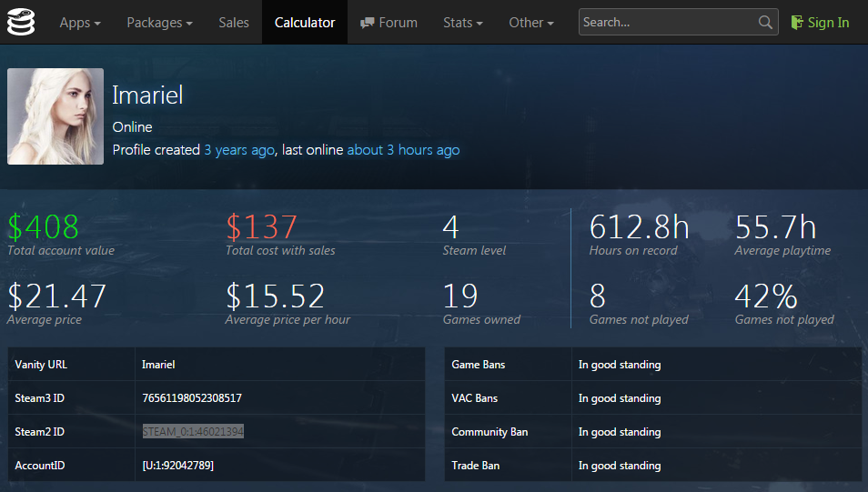Screen dimensions: 868x492
Task: Click the Imariel profile name heading
Action: pos(147,95)
